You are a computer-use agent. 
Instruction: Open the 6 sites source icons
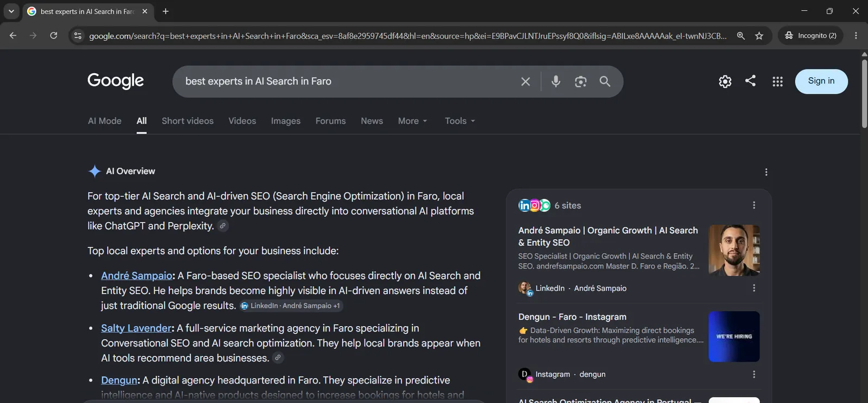[534, 206]
